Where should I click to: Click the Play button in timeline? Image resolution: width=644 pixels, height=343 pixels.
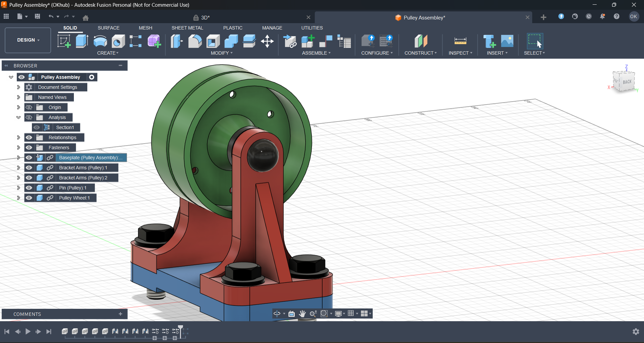click(28, 332)
